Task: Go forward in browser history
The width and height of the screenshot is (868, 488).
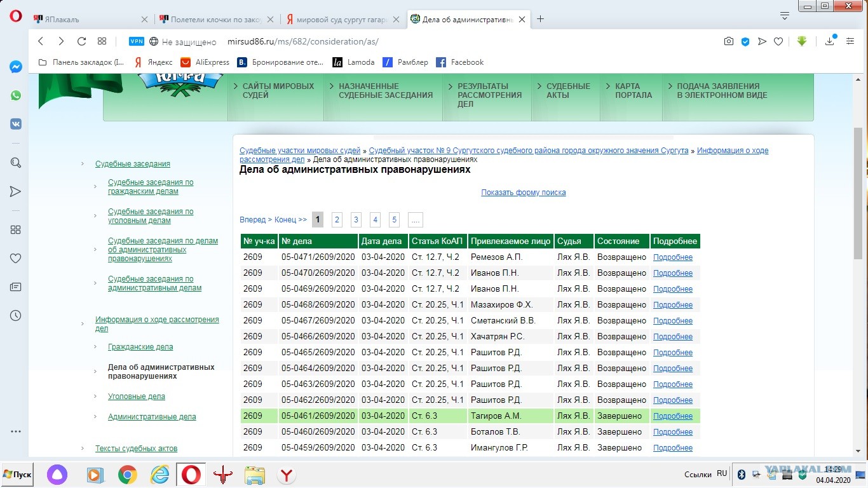Action: 61,41
